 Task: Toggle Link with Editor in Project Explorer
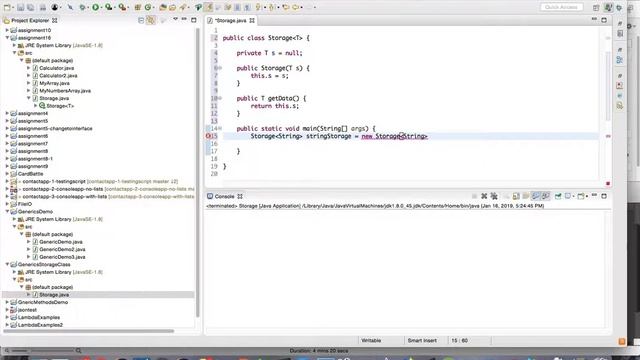[151, 20]
